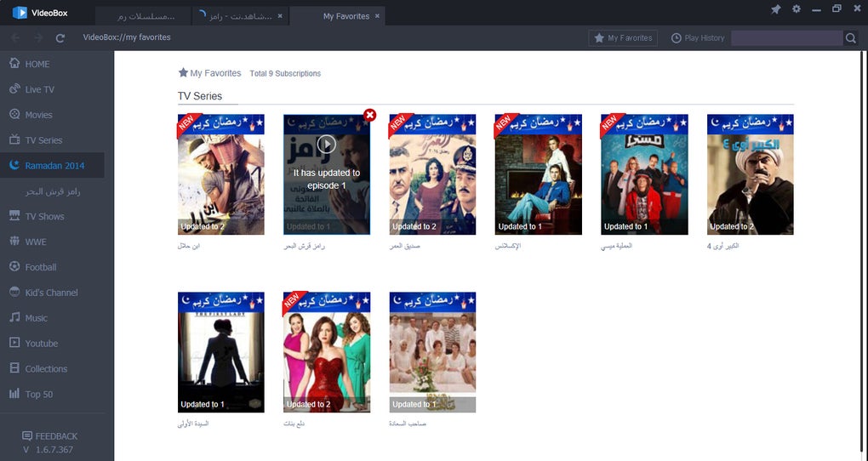Screen dimensions: 868x461
Task: Open Top 50 in sidebar
Action: click(x=52, y=394)
